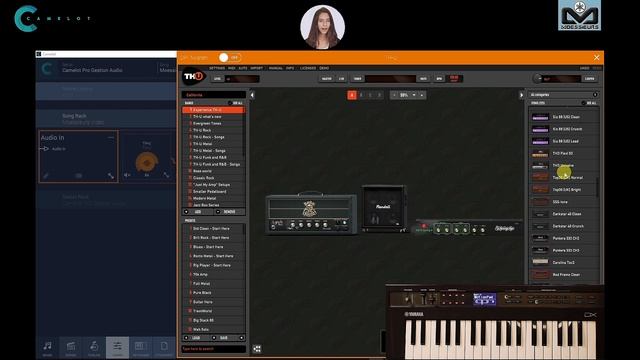Toggle See All in the Banks panel
Screen dimensions: 640x360
tap(235, 103)
